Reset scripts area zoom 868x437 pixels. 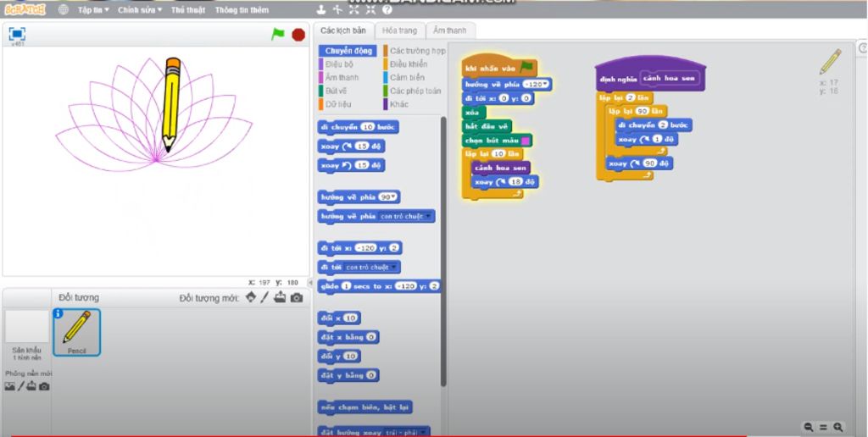click(823, 427)
